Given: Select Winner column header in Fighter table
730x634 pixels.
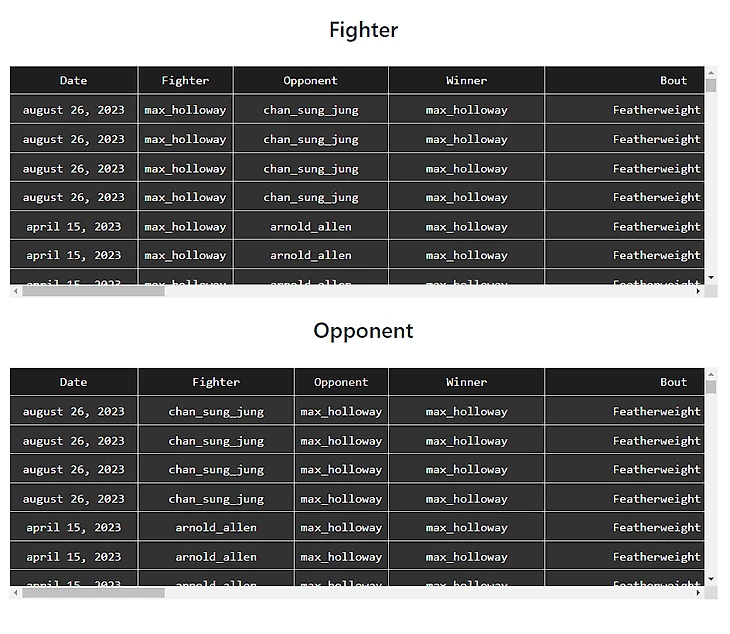Looking at the screenshot, I should pos(466,81).
